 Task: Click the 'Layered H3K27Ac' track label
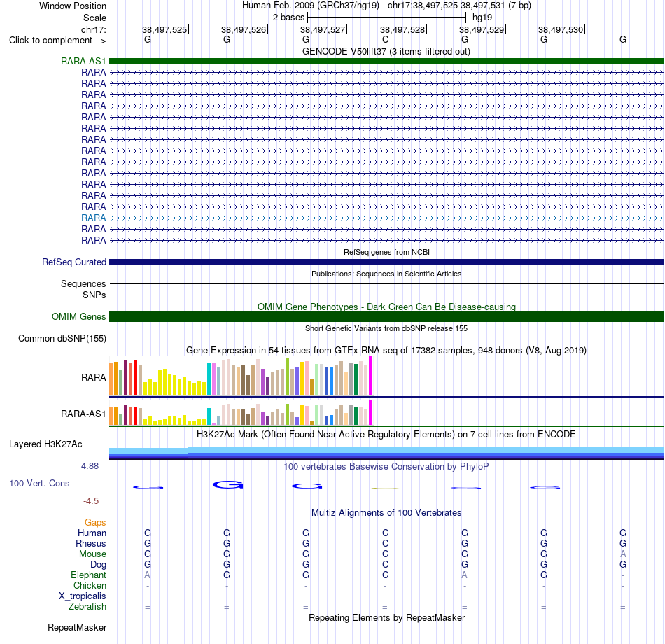coord(45,444)
